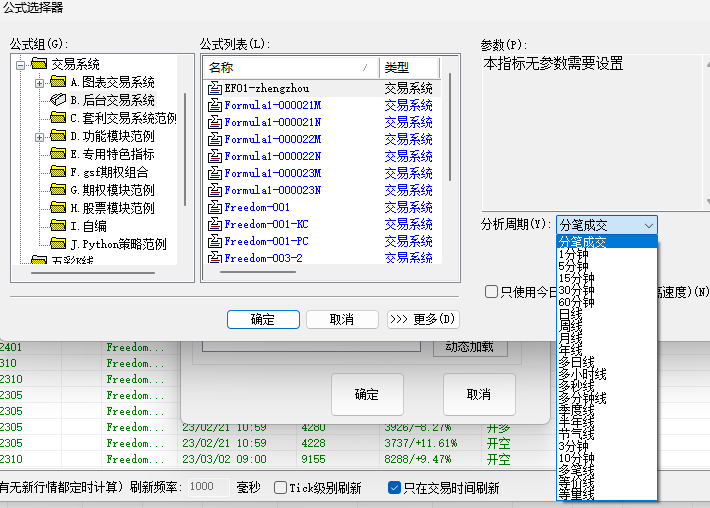Screen dimensions: 710x508
Task: Select the EF01-zhengzhou formula icon
Action: coord(214,88)
